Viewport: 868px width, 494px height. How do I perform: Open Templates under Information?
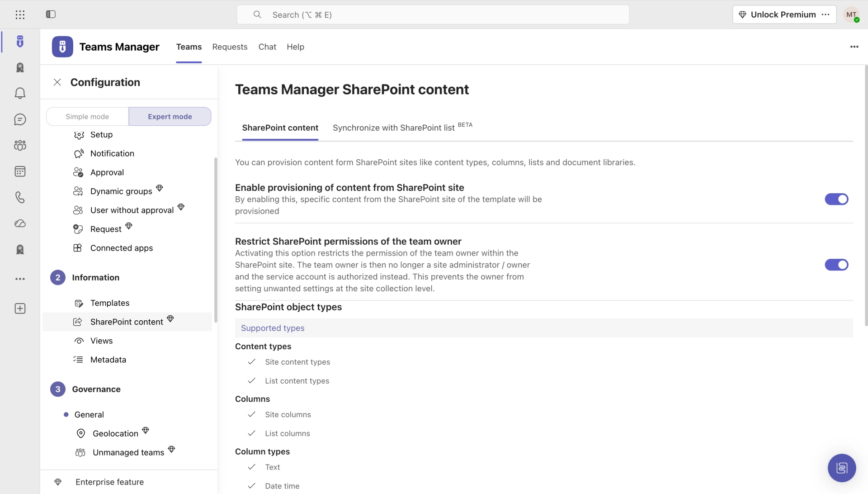click(x=110, y=303)
